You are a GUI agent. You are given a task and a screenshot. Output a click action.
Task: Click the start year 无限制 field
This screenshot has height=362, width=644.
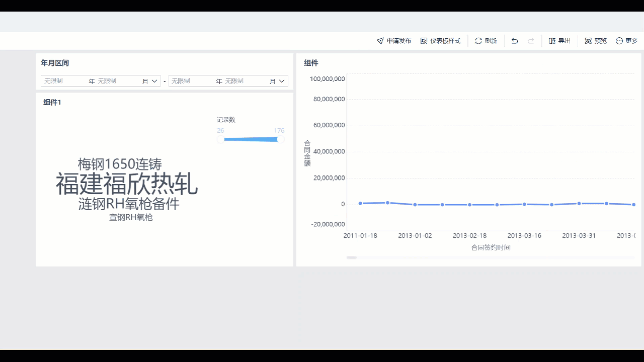[65, 81]
